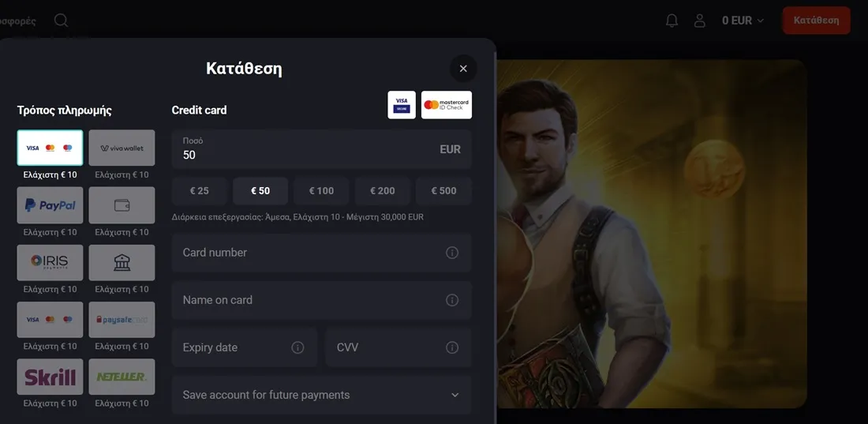Close the Κατάθεση deposit dialog
Image resolution: width=868 pixels, height=424 pixels.
(463, 69)
